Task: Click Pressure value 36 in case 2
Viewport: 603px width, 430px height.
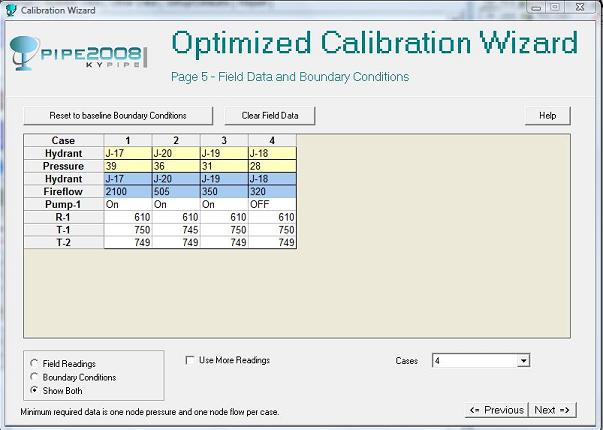Action: (x=176, y=166)
